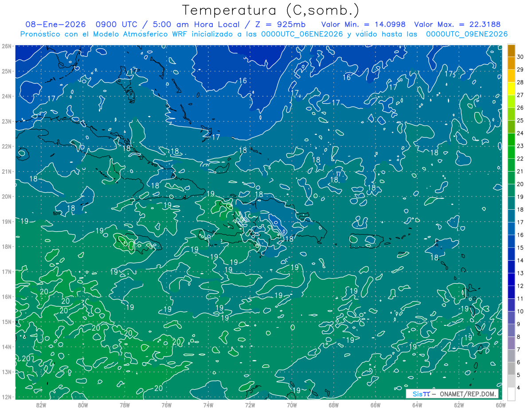Image resolution: width=532 pixels, height=411 pixels.
Task: Click the '5:00 am Hora Local' text
Action: 197,24
